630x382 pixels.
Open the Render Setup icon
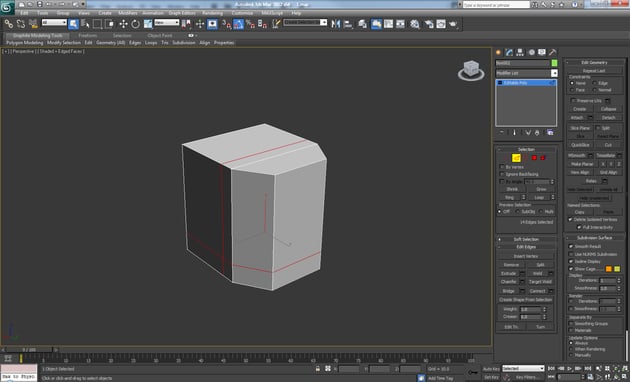[x=429, y=24]
